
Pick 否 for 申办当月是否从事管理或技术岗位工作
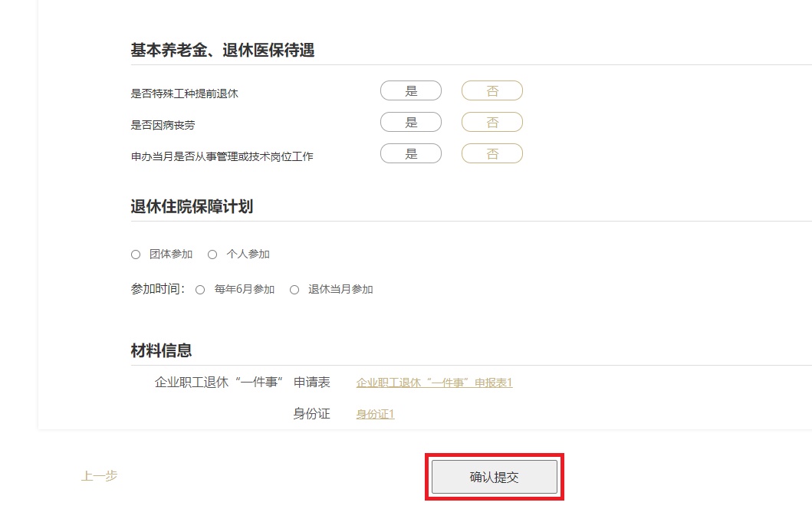(492, 154)
